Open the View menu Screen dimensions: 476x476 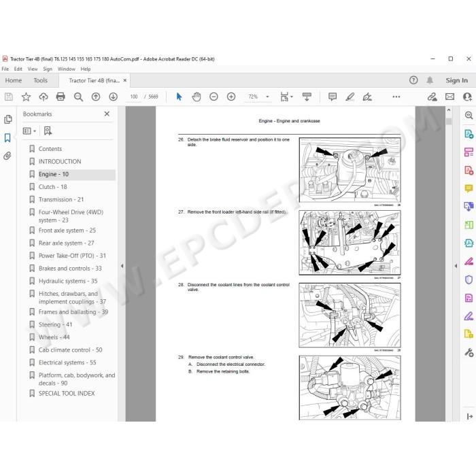click(x=33, y=69)
